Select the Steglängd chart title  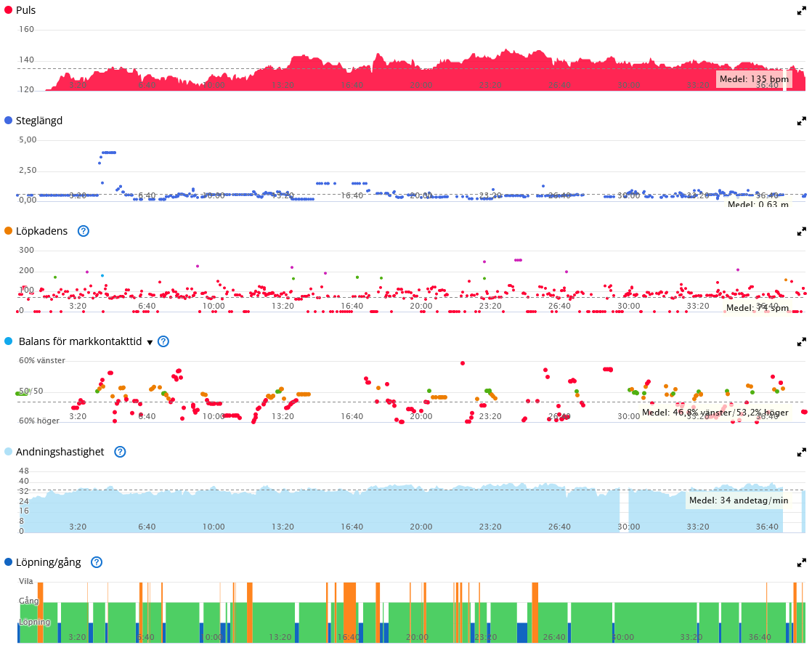(x=39, y=121)
